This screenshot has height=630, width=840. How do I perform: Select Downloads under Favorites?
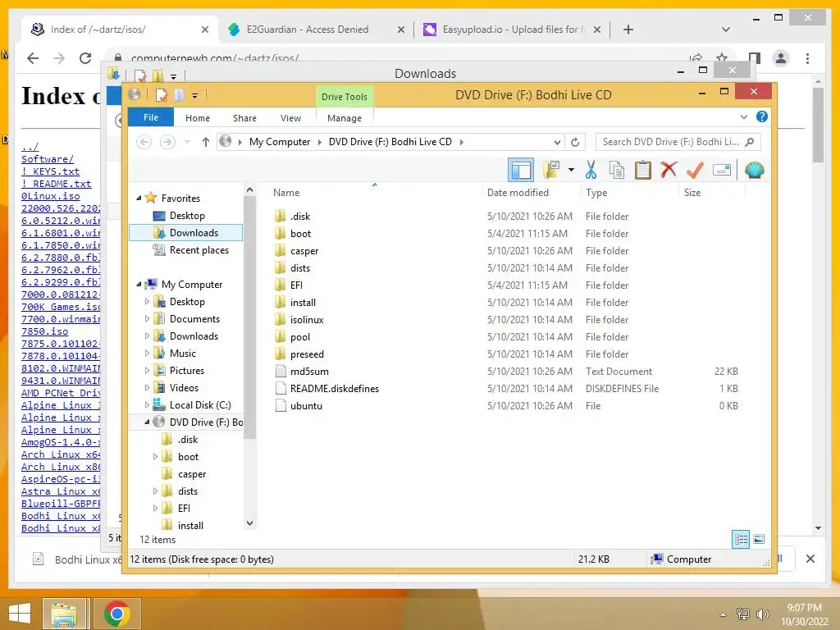[186, 232]
